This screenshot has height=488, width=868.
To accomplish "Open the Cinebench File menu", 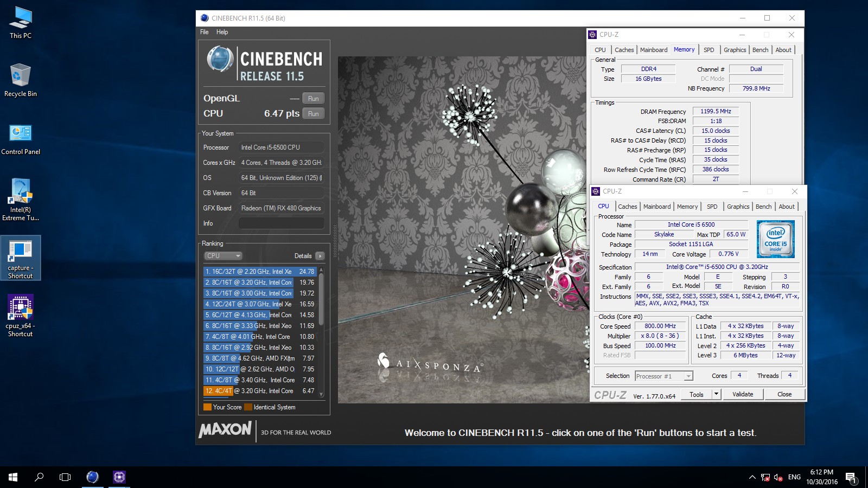I will coord(204,32).
